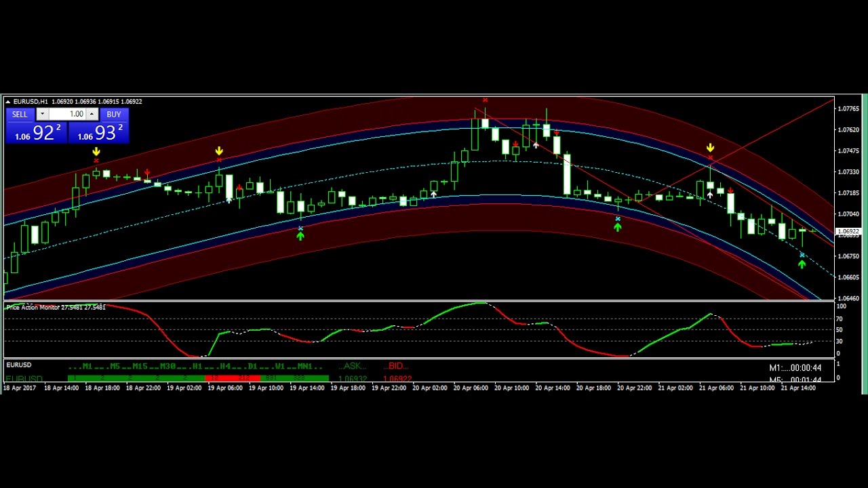Click the 1.06605 price scale label
This screenshot has height=488, width=868.
click(848, 277)
